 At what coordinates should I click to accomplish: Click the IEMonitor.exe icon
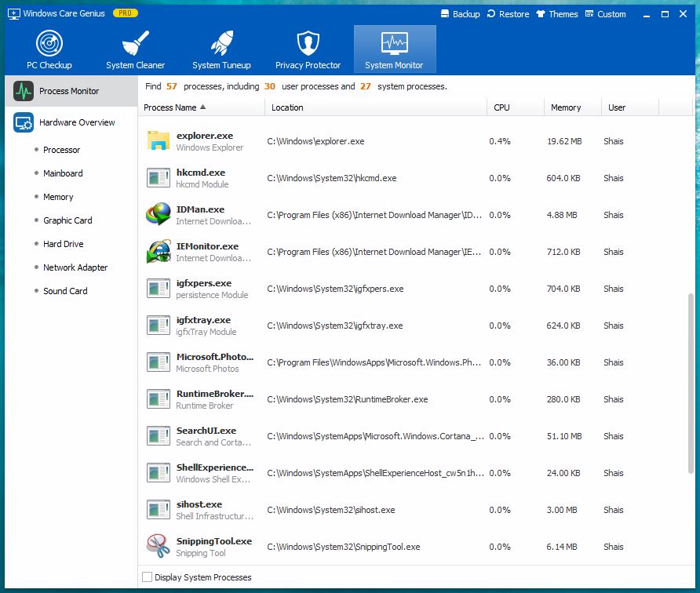158,252
